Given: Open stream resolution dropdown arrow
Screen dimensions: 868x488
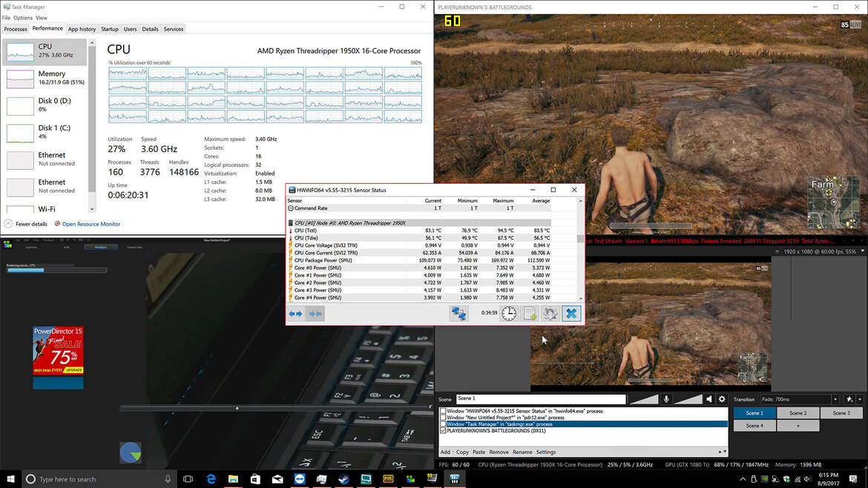Looking at the screenshot, I should [x=863, y=251].
